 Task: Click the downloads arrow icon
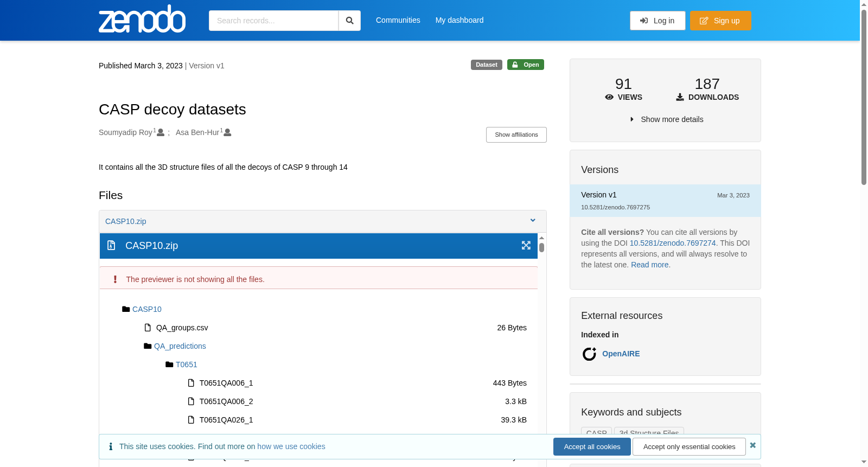tap(680, 97)
